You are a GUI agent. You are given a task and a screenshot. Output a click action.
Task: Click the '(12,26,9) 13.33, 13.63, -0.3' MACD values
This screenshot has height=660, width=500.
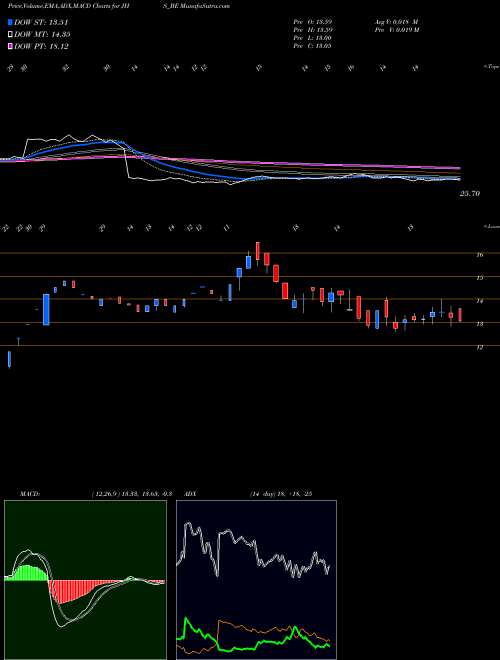tap(131, 494)
